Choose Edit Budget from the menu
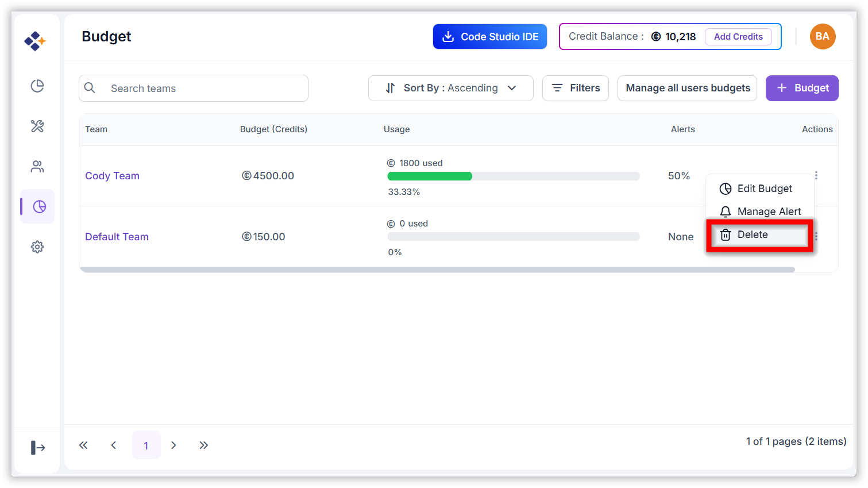The height and width of the screenshot is (488, 868). [760, 189]
